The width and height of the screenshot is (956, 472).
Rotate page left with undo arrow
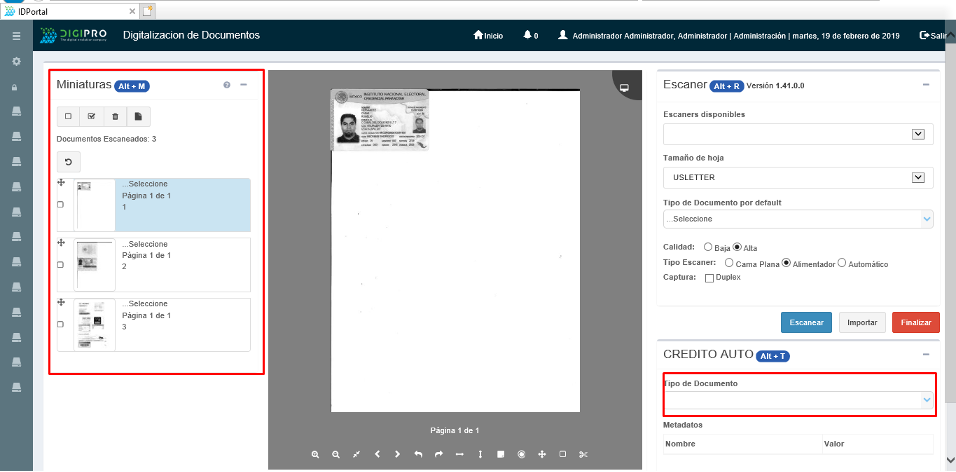418,454
